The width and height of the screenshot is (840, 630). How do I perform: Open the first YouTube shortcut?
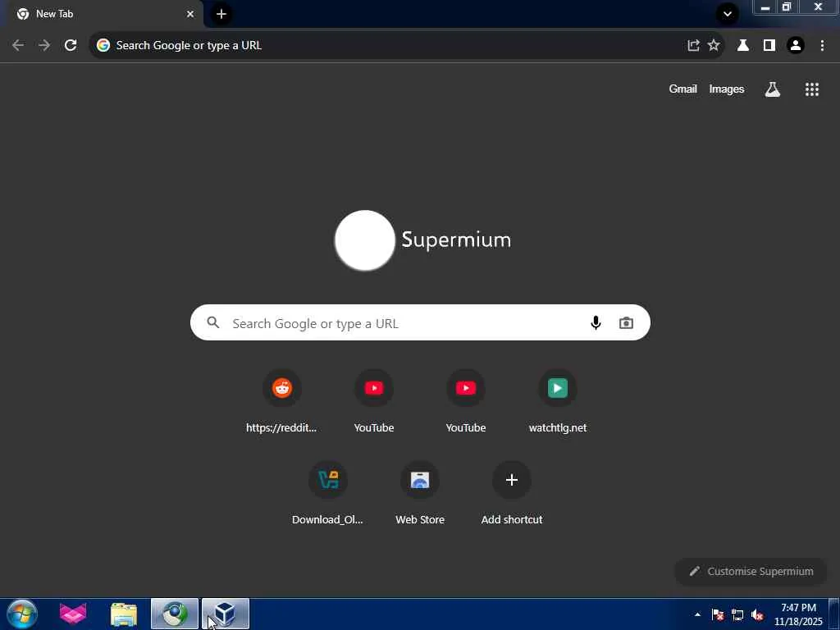[x=374, y=400]
